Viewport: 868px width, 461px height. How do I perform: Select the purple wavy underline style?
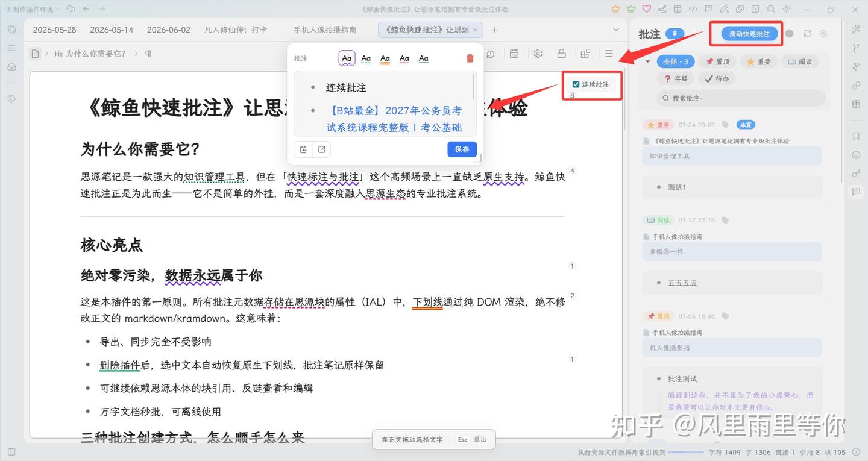(x=347, y=58)
